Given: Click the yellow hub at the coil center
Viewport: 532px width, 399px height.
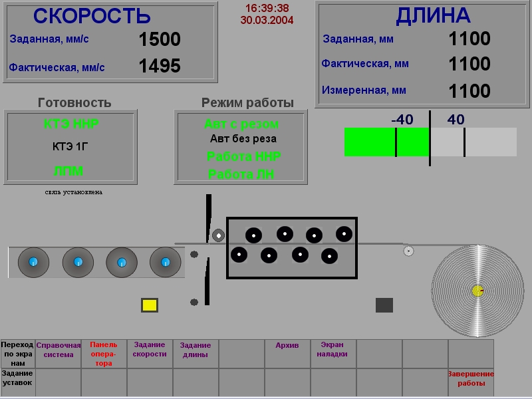Looking at the screenshot, I should pyautogui.click(x=476, y=289).
